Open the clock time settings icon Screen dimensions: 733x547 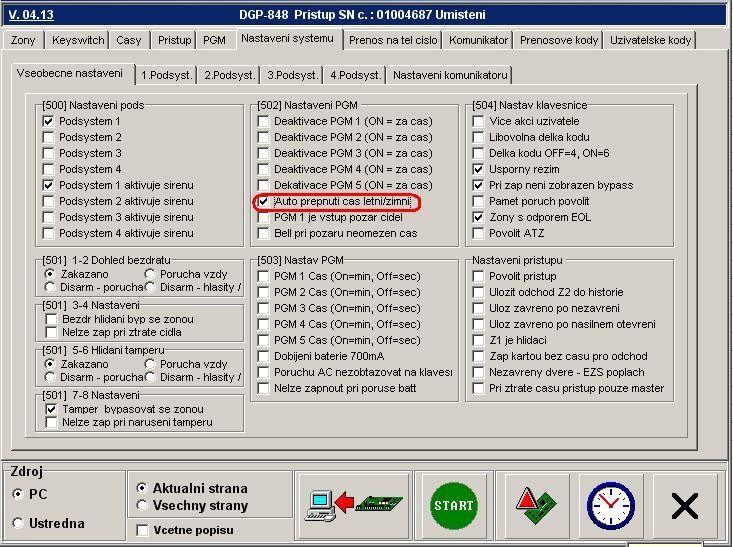[610, 506]
